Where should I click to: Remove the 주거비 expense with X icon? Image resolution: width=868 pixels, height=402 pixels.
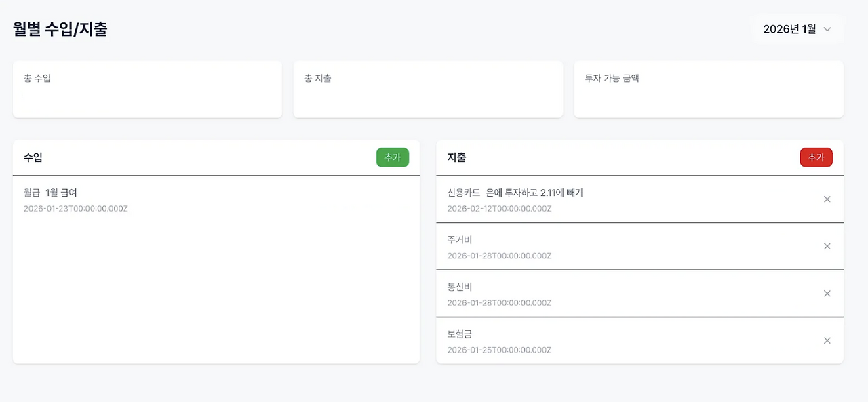827,246
